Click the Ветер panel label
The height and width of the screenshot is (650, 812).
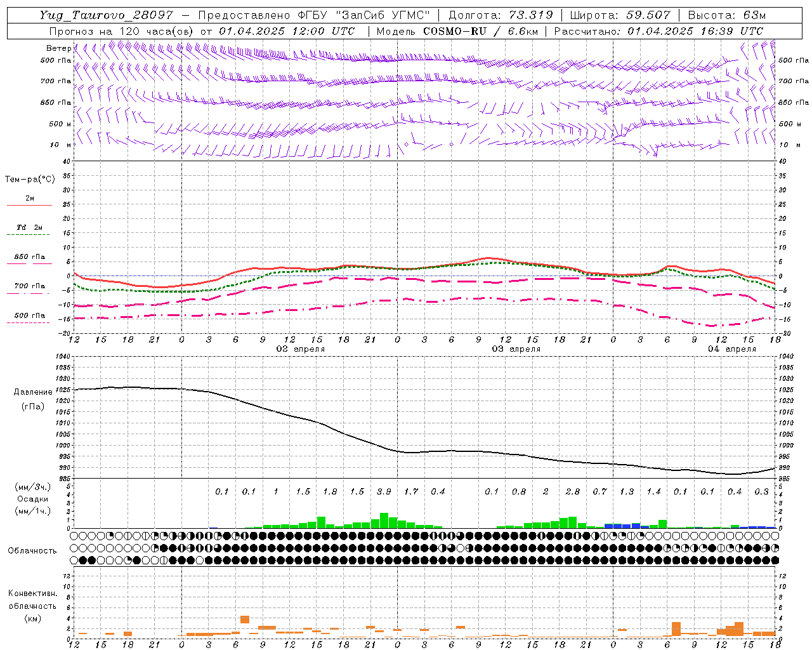pos(58,48)
